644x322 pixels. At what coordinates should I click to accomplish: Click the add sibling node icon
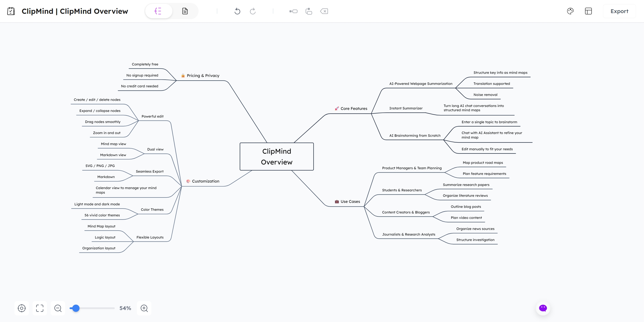(x=309, y=11)
